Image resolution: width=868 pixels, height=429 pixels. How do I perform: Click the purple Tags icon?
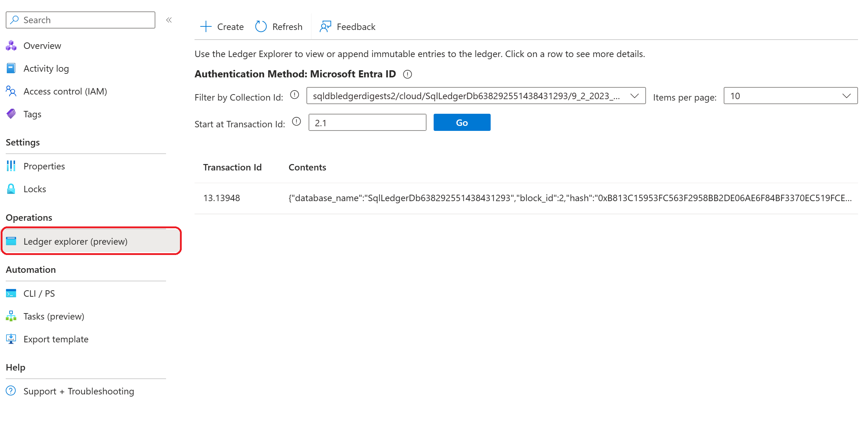pos(11,114)
